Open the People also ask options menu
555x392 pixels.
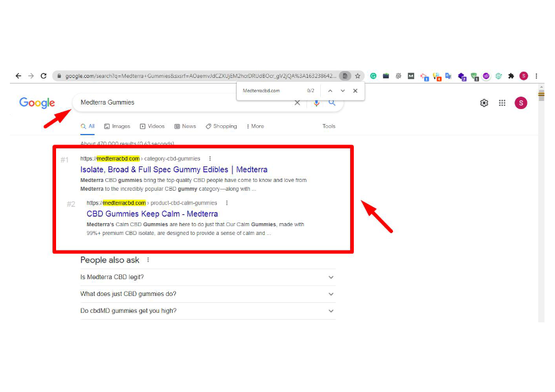click(148, 260)
